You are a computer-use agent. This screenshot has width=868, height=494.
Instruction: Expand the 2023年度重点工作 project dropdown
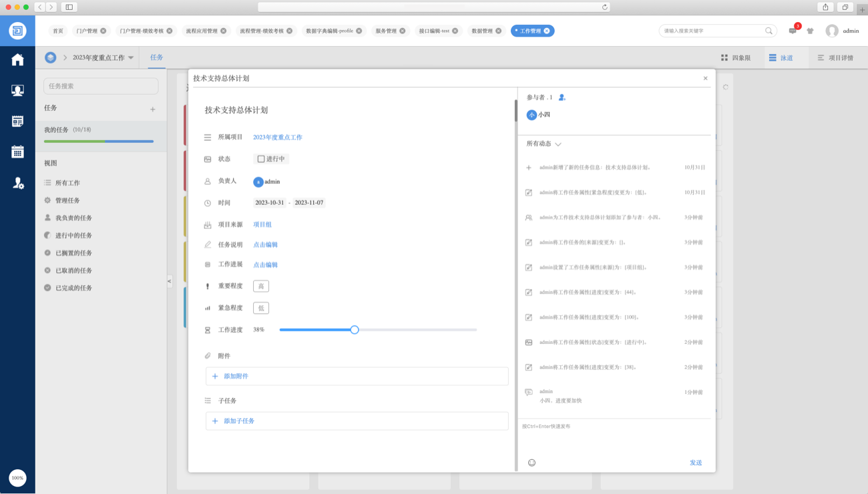[131, 58]
